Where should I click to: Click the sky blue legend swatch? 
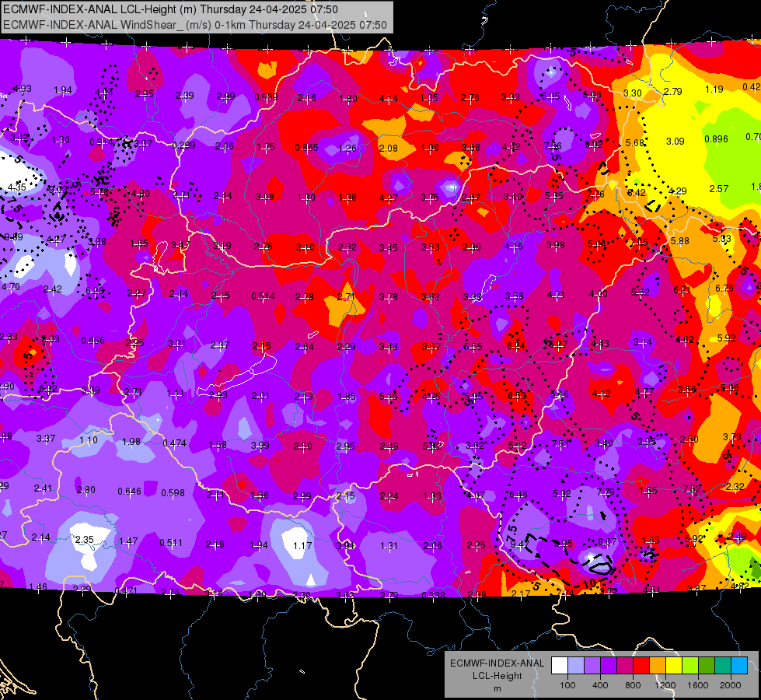738,666
